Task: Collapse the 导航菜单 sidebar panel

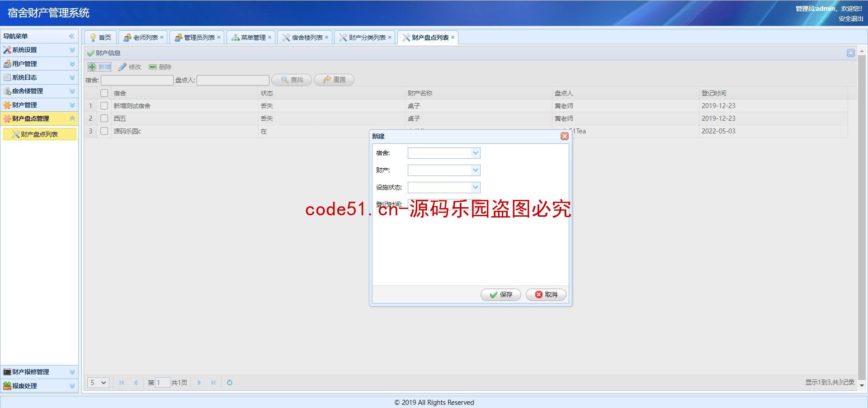Action: (x=71, y=36)
